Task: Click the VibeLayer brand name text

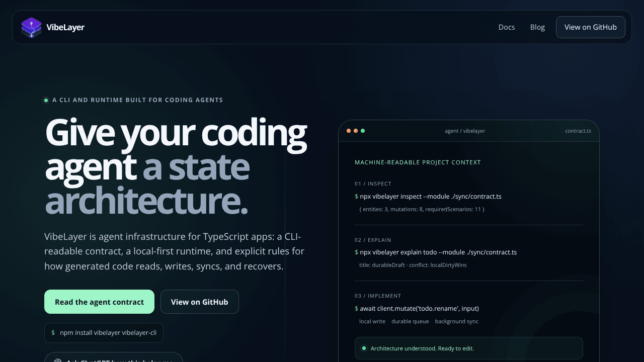Action: click(65, 27)
